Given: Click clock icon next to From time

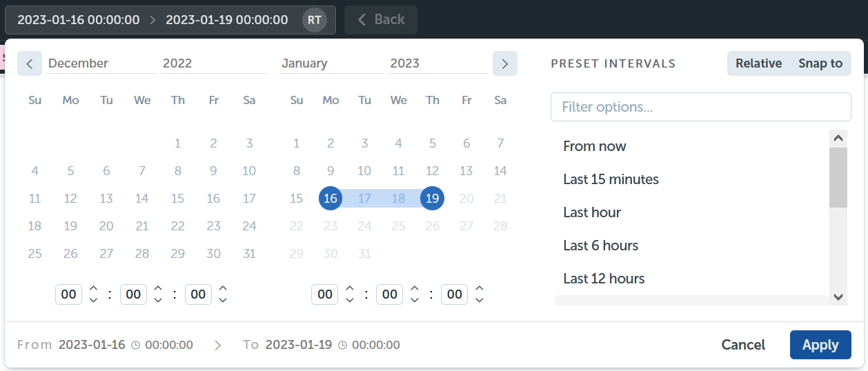Looking at the screenshot, I should click(x=135, y=345).
